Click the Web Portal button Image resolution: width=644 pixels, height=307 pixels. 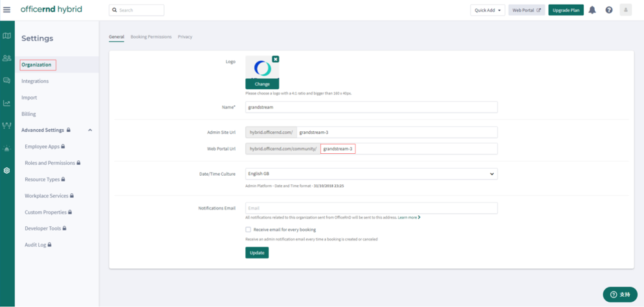tap(527, 10)
